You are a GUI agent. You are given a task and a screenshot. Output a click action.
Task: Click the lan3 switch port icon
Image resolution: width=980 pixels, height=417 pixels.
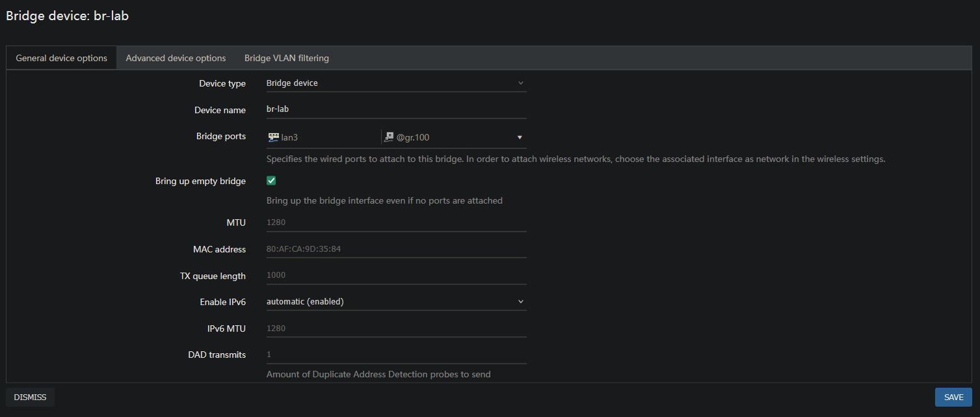point(273,137)
